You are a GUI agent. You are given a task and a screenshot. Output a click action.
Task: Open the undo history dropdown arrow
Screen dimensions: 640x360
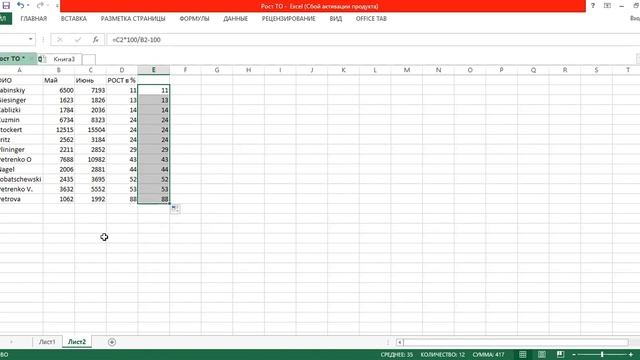[x=28, y=5]
